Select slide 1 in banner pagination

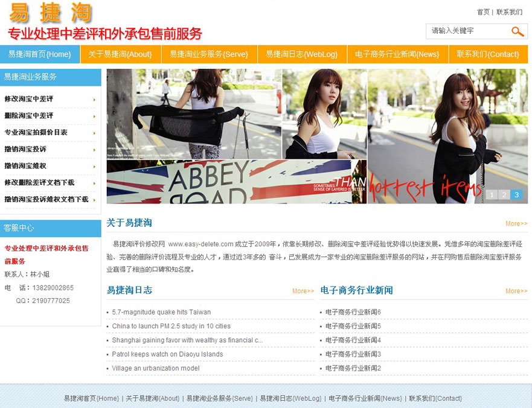point(492,194)
